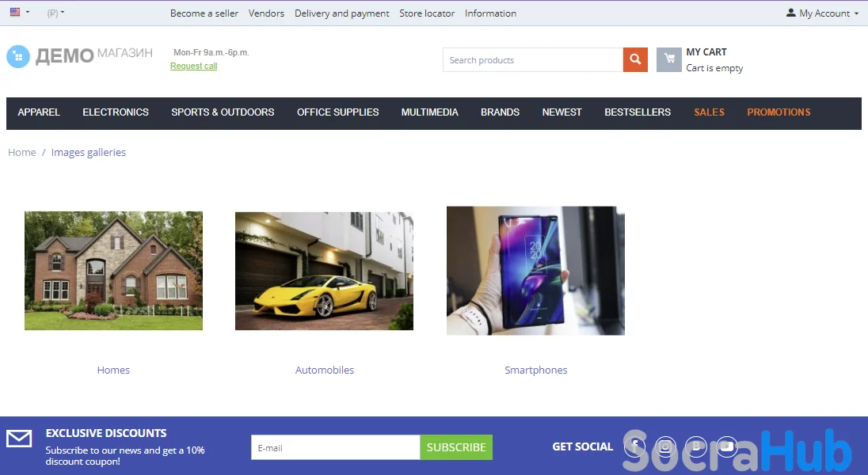This screenshot has height=475, width=868.
Task: Click the Demo store logo
Action: click(x=80, y=56)
